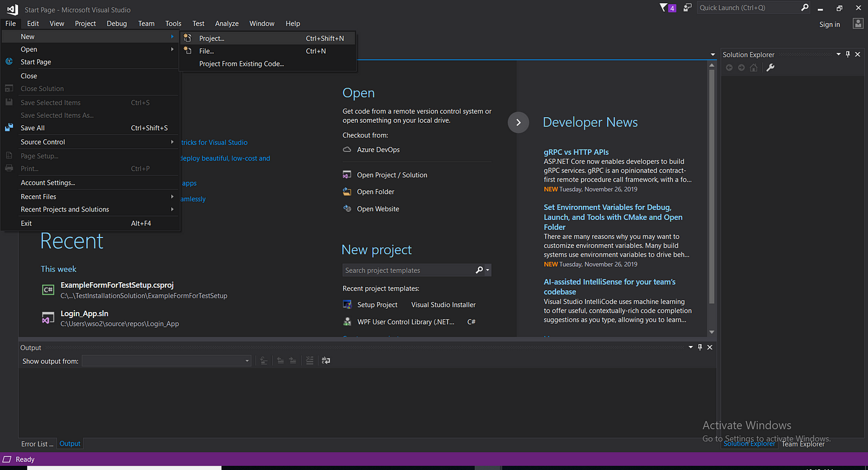Pin the Solution Explorer panel

pyautogui.click(x=848, y=55)
